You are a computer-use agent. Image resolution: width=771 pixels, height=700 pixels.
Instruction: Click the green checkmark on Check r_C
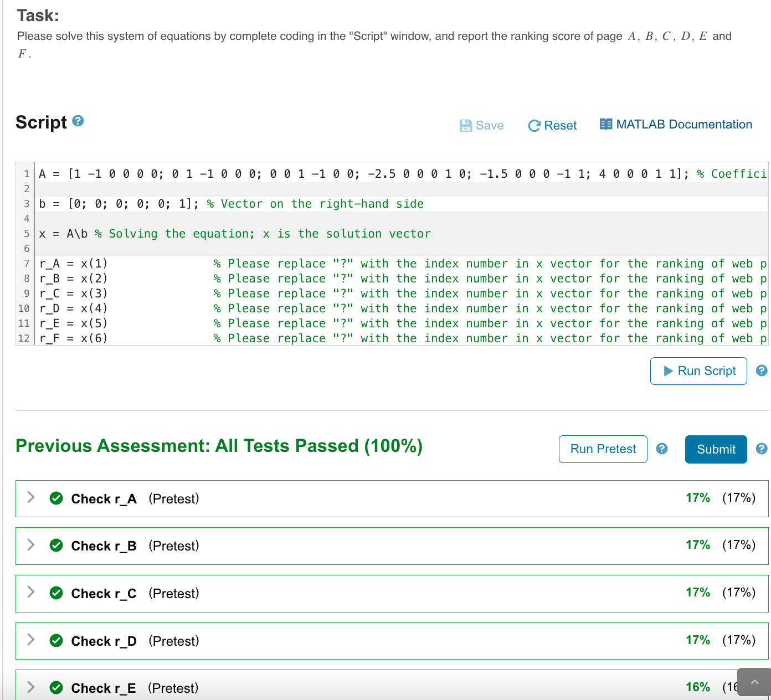click(x=56, y=593)
